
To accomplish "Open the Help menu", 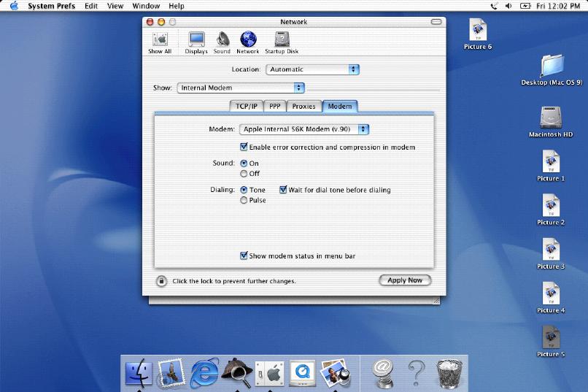I will pos(177,6).
